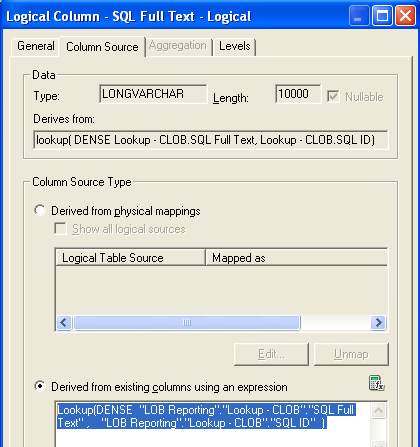Image resolution: width=420 pixels, height=447 pixels.
Task: Click the Edit... button
Action: 271,354
